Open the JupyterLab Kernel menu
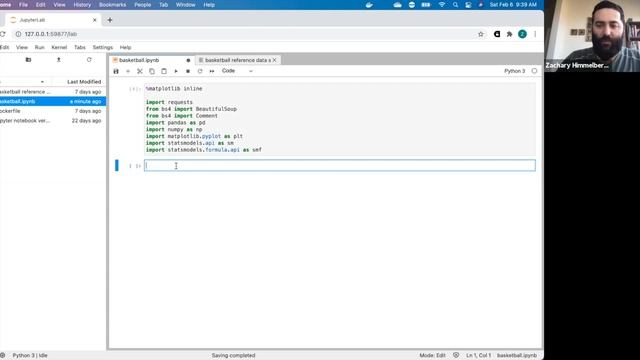The image size is (640, 360). 59,47
